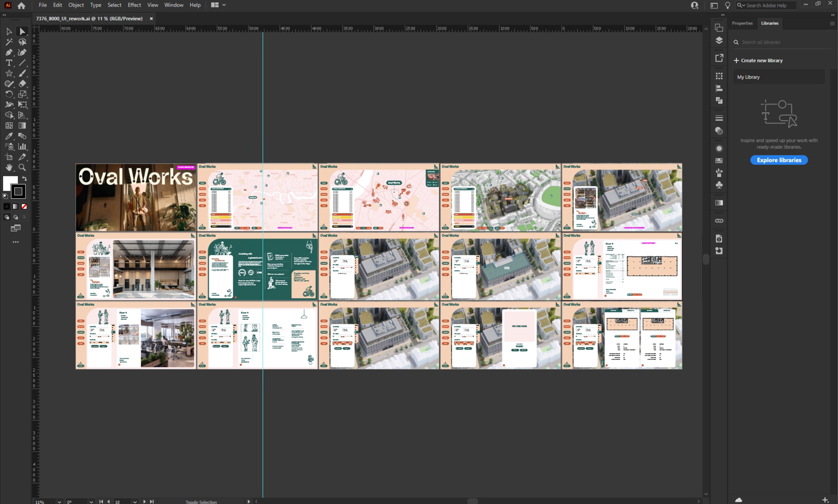Screen dimensions: 838x504
Task: Open the Libraries panel options menu
Action: click(832, 23)
